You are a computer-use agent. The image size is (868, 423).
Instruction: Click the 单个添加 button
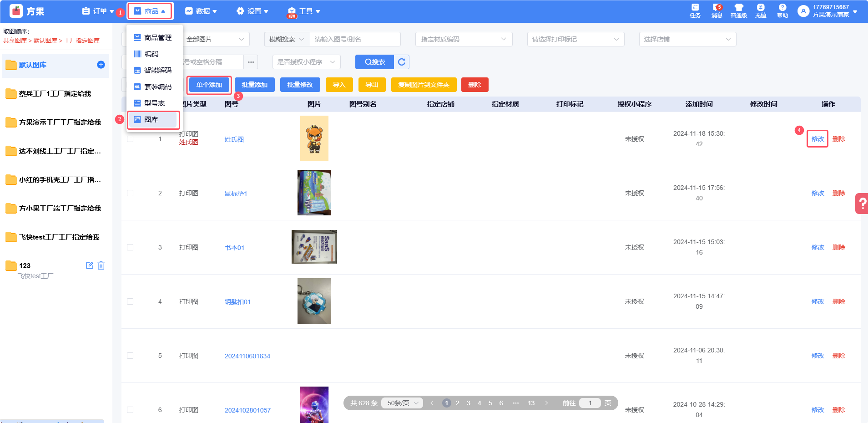[209, 85]
